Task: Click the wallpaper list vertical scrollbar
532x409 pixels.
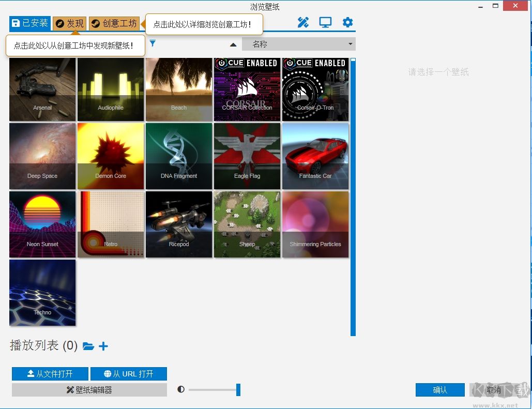Action: (x=353, y=196)
